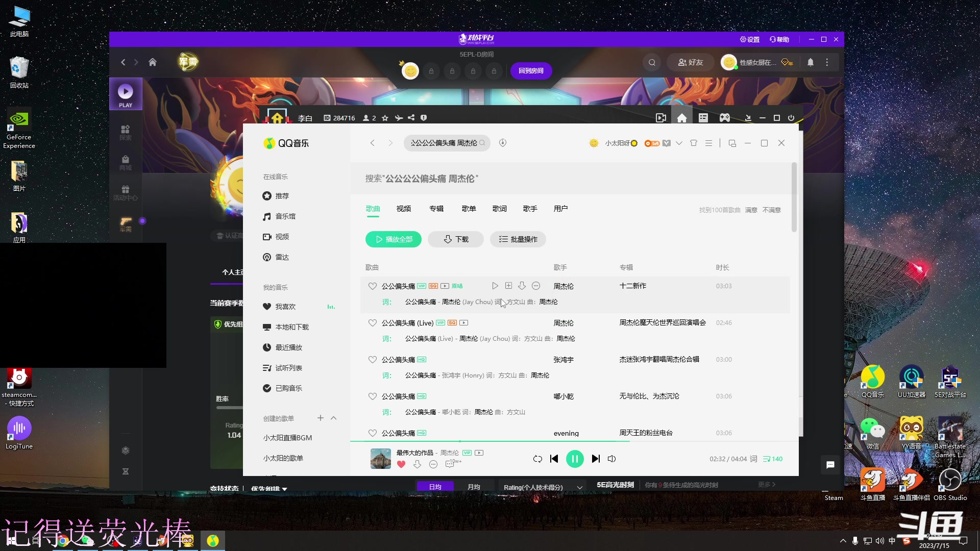Favorite room with star icon in 李白 bar

385,118
